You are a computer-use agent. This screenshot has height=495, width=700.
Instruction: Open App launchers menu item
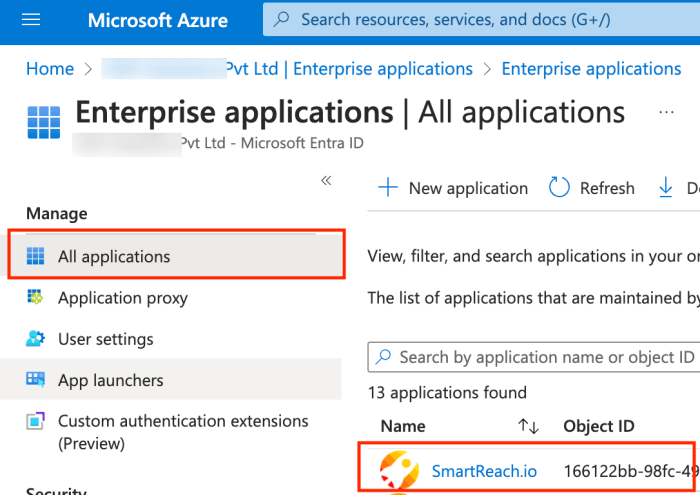[171, 380]
